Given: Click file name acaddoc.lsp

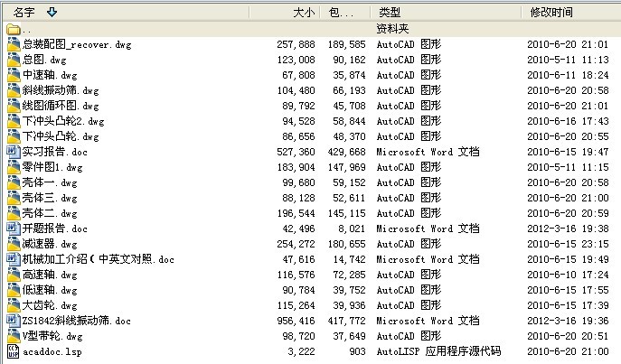Looking at the screenshot, I should [52, 351].
